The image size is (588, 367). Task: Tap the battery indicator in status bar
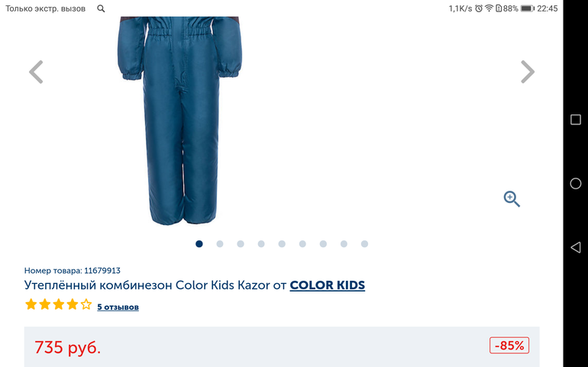click(527, 8)
